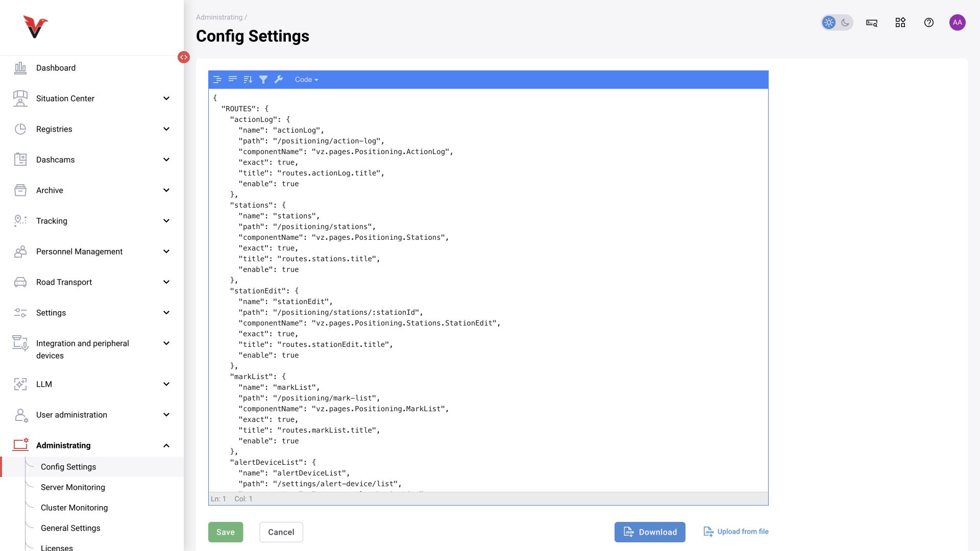This screenshot has width=980, height=551.
Task: Switch to dark theme moon icon
Action: [845, 22]
